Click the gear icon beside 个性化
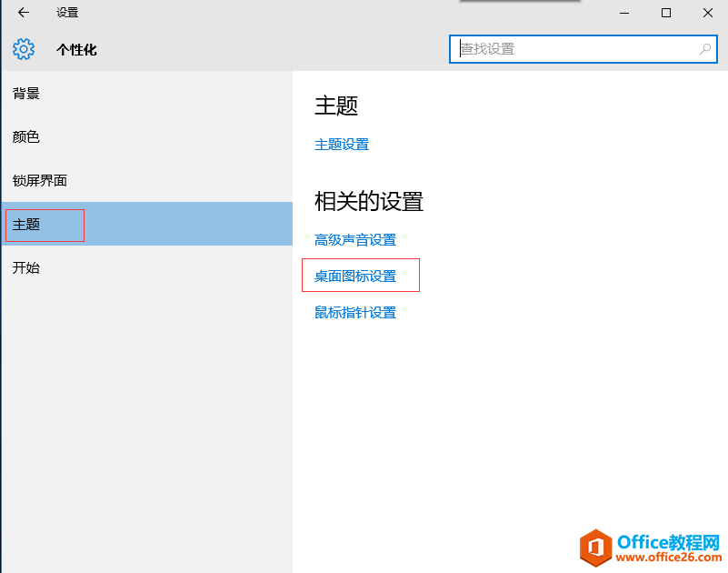The height and width of the screenshot is (573, 728). tap(24, 49)
